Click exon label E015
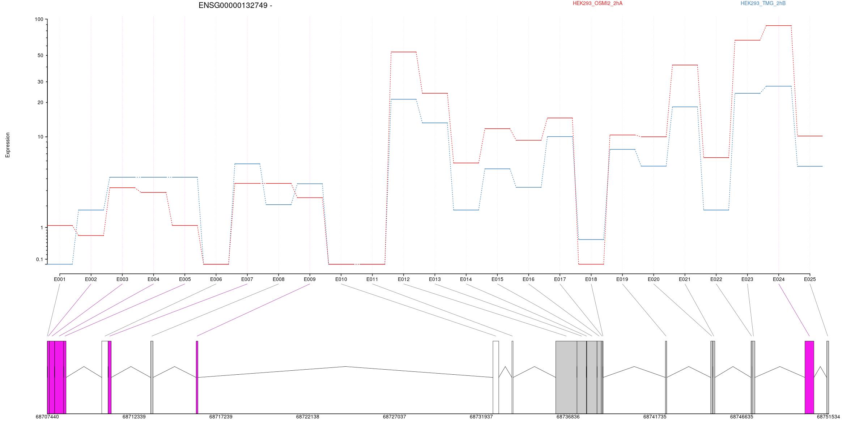This screenshot has width=868, height=434. click(497, 279)
